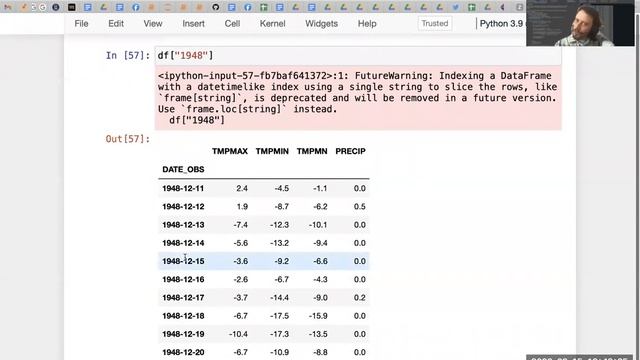Open the Widgets menu
The image size is (640, 360).
pos(321,24)
